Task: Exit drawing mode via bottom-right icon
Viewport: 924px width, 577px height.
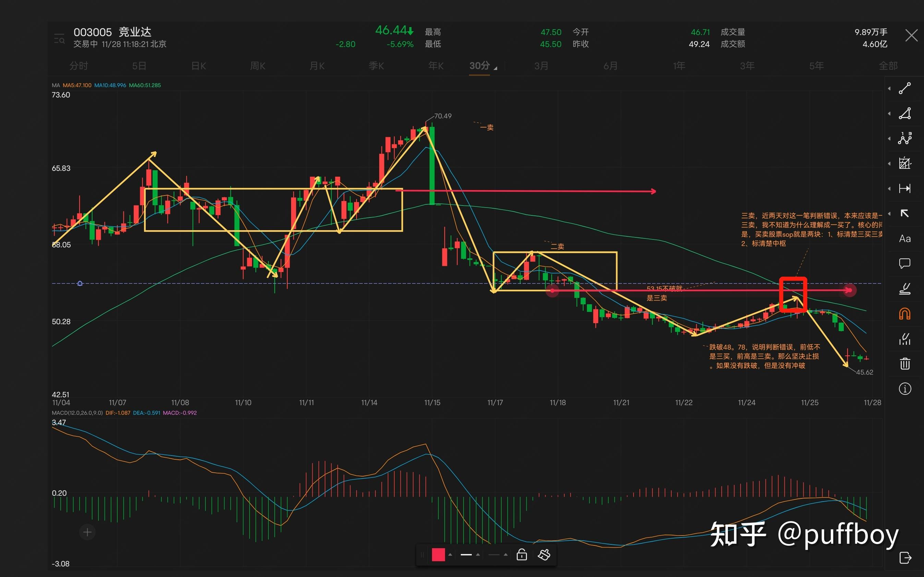Action: click(905, 557)
